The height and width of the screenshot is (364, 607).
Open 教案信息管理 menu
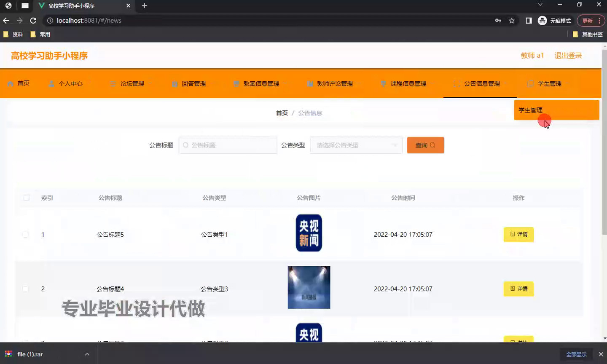261,83
